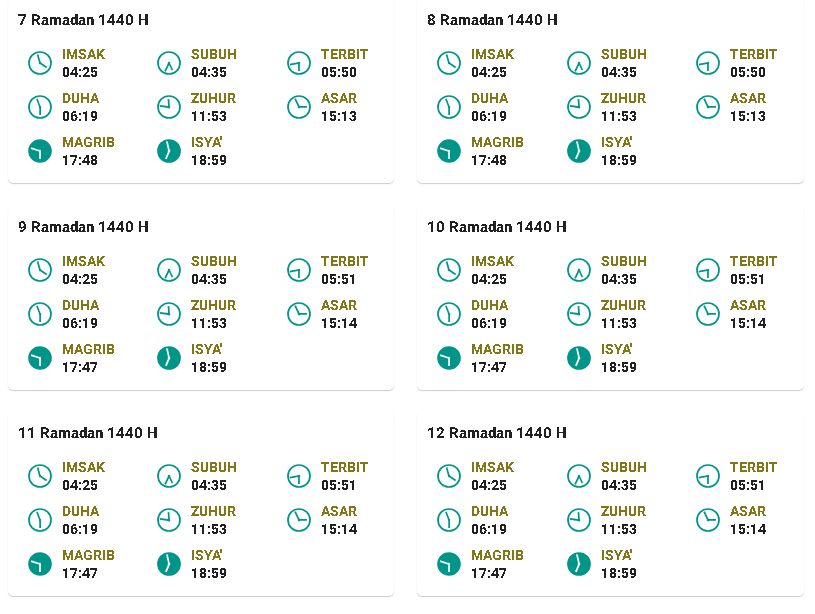815x614 pixels.
Task: Click the TERBIT label in 7 Ramadan card
Action: pos(344,54)
